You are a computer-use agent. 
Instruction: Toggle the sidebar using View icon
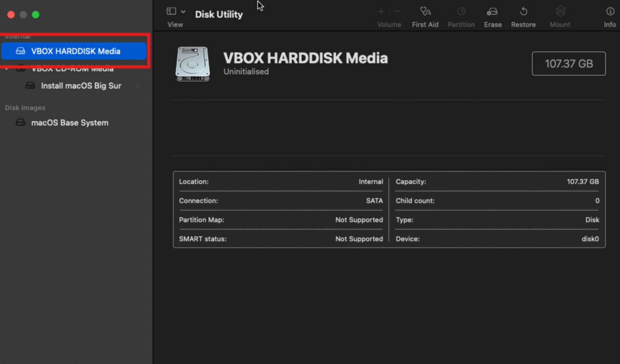pos(172,11)
